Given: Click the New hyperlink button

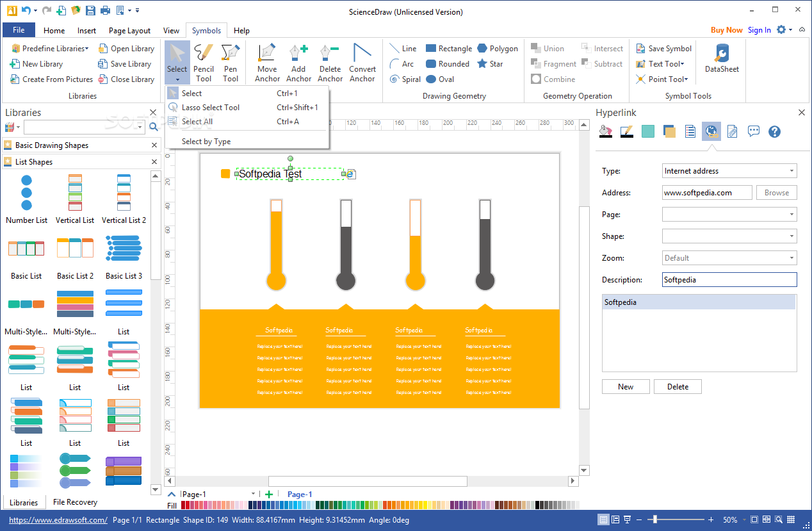Looking at the screenshot, I should coord(626,387).
